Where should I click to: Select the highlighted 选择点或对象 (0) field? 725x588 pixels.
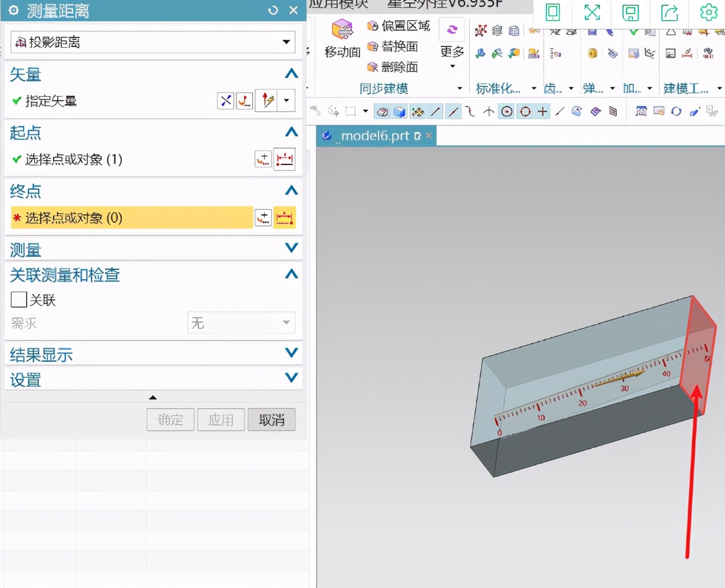pos(132,218)
